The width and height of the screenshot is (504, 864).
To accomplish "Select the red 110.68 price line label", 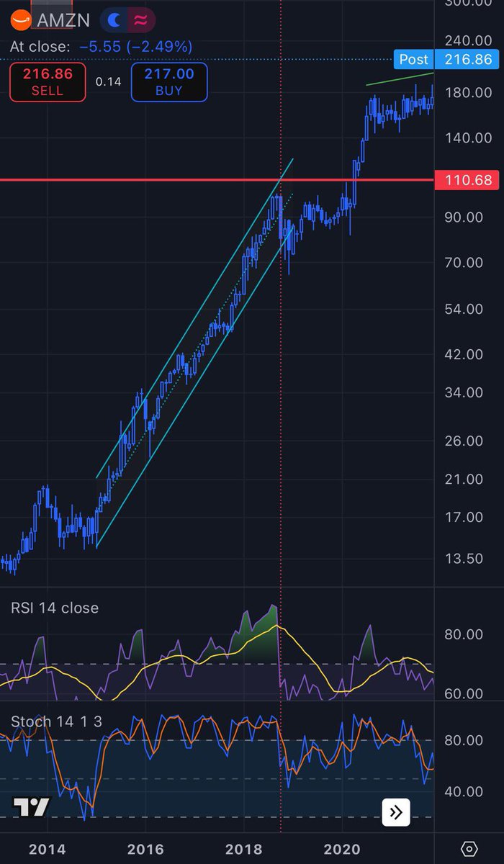I will pyautogui.click(x=467, y=179).
